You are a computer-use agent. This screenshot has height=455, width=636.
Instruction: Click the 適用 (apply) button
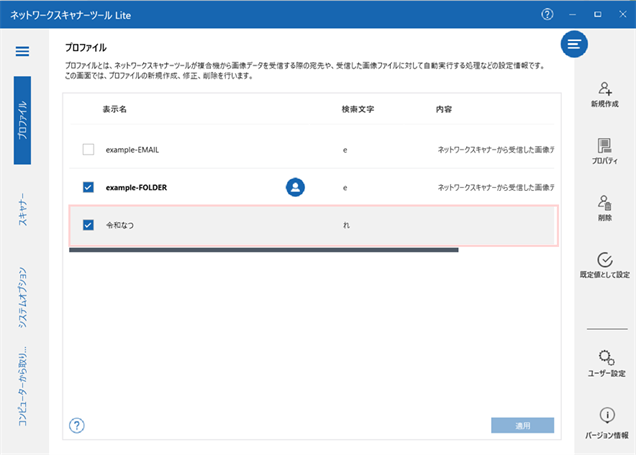[522, 425]
